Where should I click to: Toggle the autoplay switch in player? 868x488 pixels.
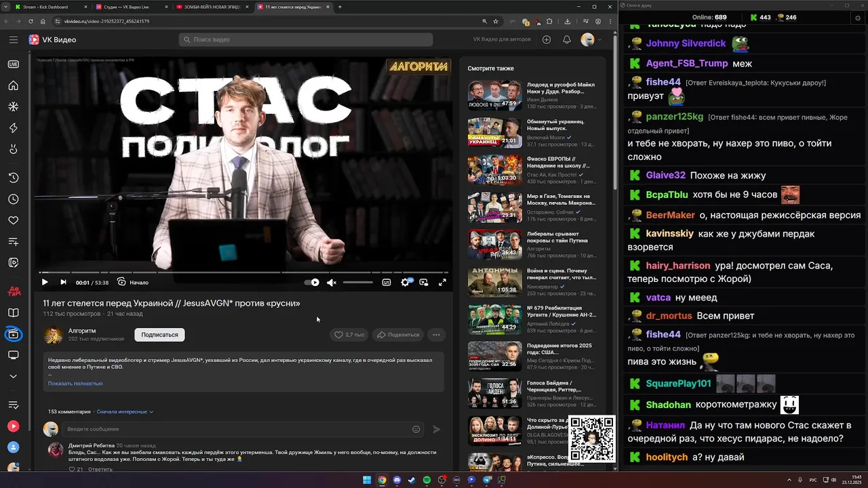point(312,282)
